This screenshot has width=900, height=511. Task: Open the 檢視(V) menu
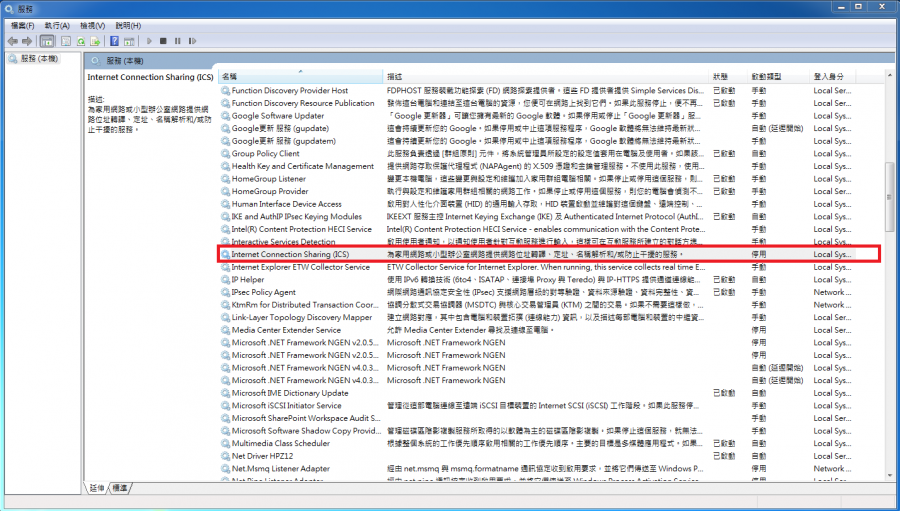[x=92, y=25]
